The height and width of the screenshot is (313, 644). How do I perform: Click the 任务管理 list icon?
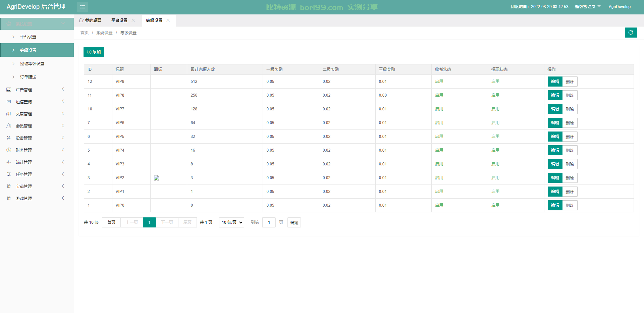(9, 174)
